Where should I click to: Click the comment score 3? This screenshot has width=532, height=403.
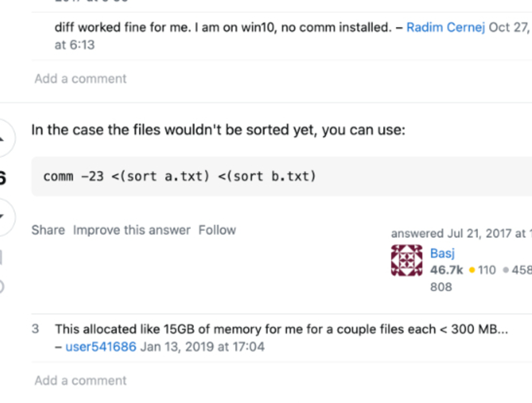35,329
